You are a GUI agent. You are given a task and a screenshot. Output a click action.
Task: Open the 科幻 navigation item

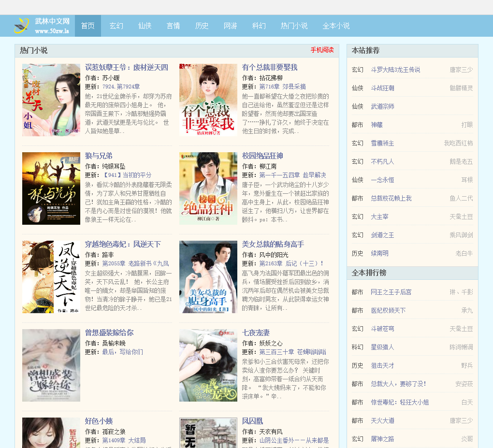(259, 26)
